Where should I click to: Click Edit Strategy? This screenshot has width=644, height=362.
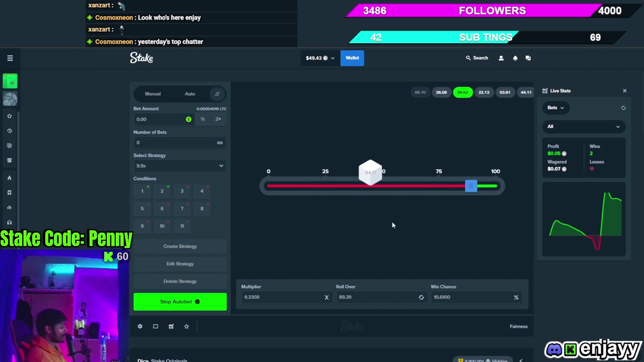(x=180, y=264)
